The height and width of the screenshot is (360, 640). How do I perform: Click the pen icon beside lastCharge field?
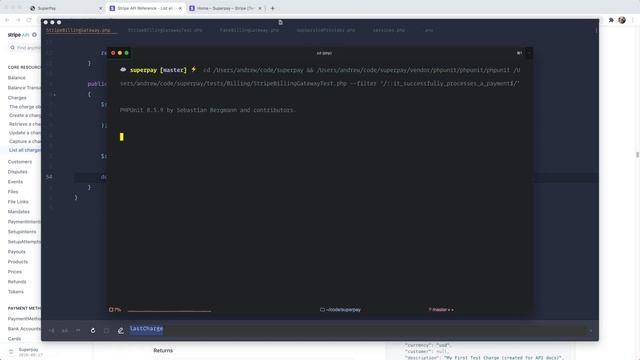click(121, 331)
